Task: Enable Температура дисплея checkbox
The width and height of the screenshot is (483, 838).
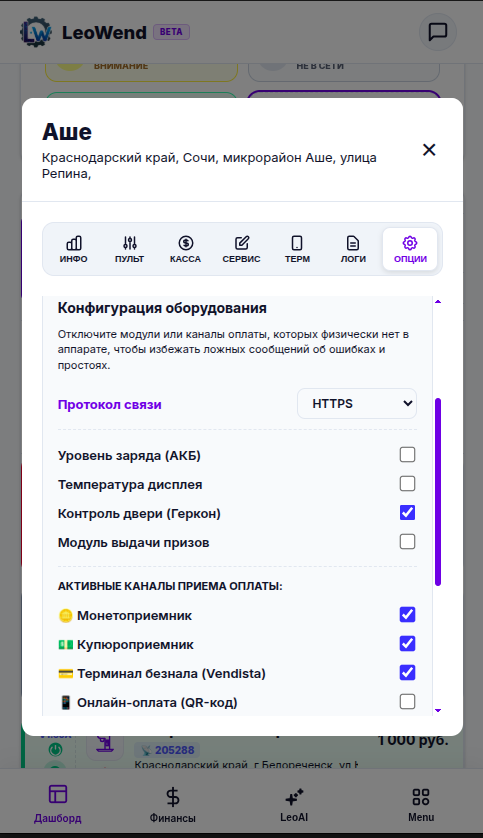Action: [x=407, y=484]
